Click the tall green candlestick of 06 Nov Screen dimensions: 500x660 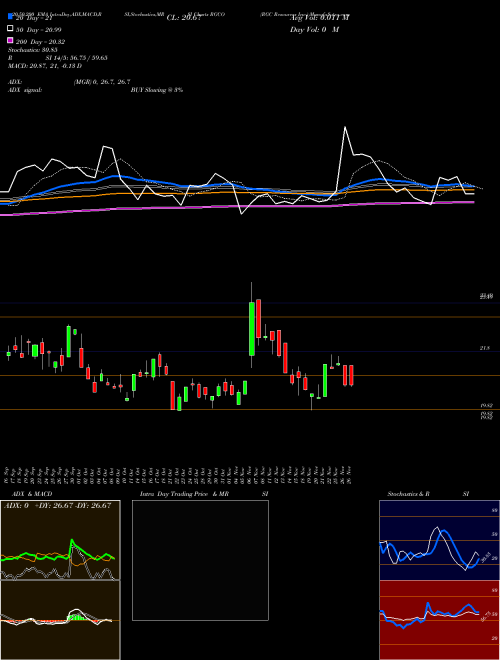[252, 329]
